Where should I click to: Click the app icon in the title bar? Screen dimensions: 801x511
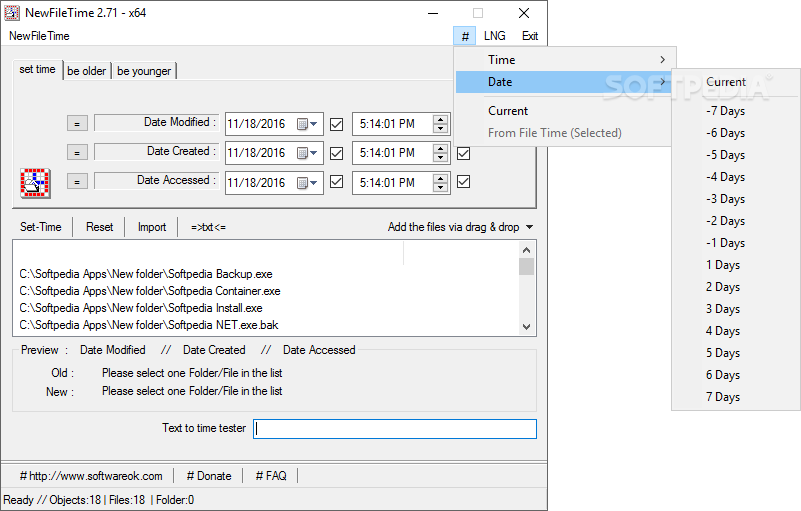click(12, 13)
